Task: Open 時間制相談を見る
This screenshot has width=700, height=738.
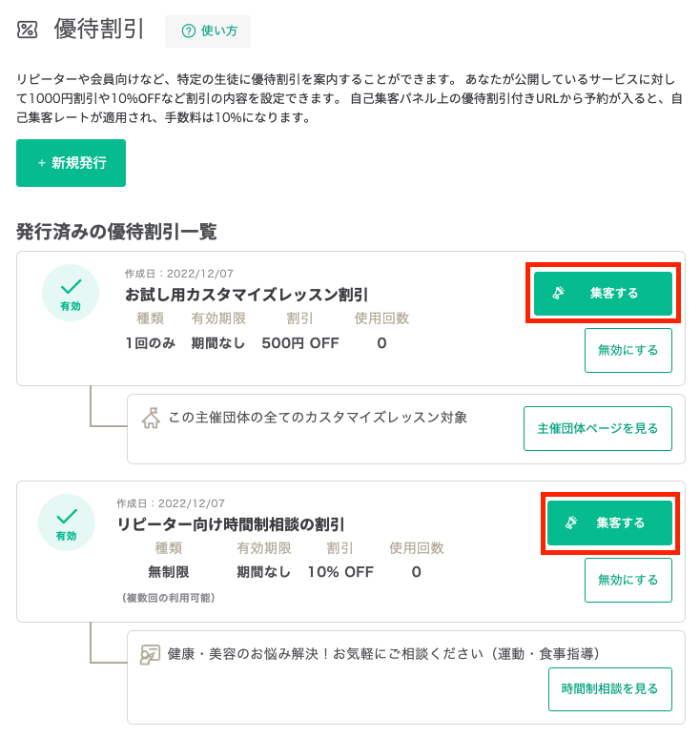Action: 610,689
